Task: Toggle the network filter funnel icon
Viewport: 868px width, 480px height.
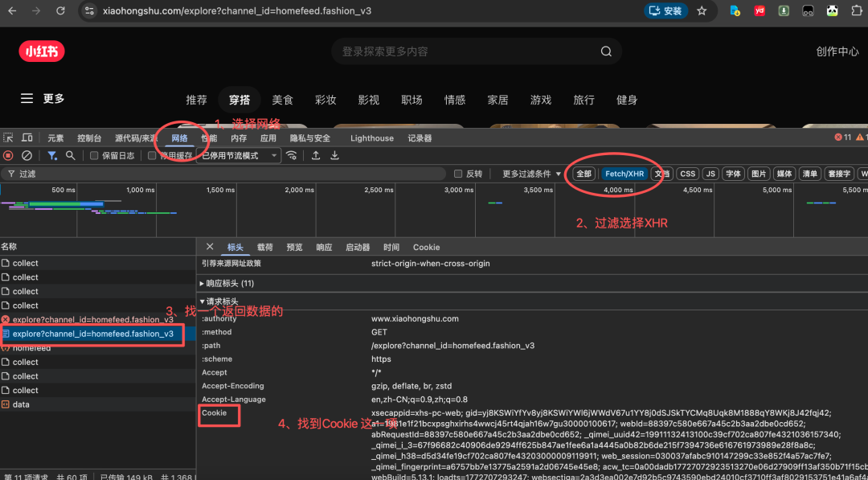Action: pyautogui.click(x=52, y=155)
